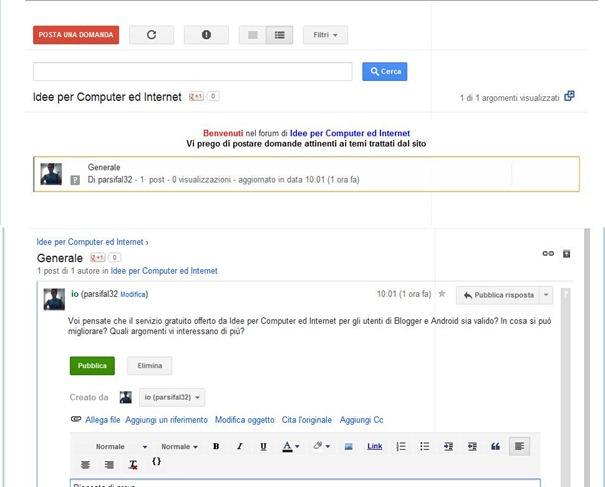Insert a numbered list
The height and width of the screenshot is (487, 605).
[x=401, y=446]
